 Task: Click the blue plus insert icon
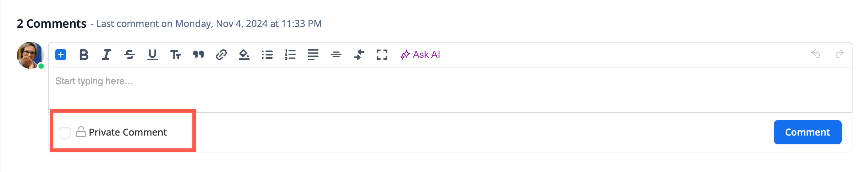click(61, 55)
